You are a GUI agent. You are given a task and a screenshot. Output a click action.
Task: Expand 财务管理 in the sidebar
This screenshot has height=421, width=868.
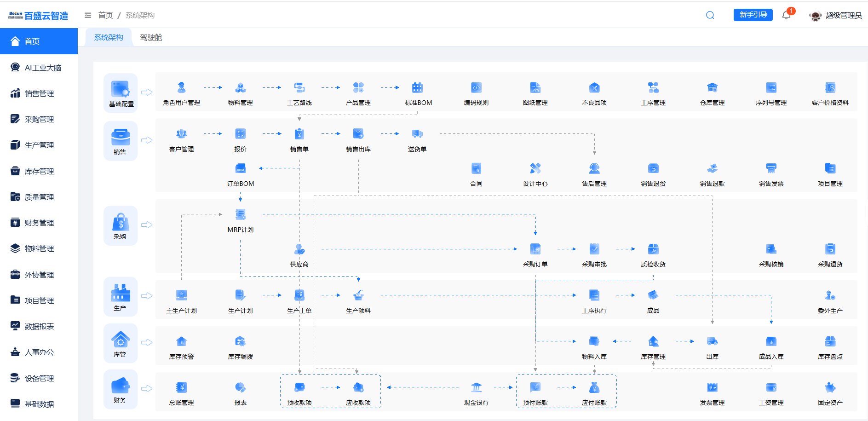click(39, 223)
